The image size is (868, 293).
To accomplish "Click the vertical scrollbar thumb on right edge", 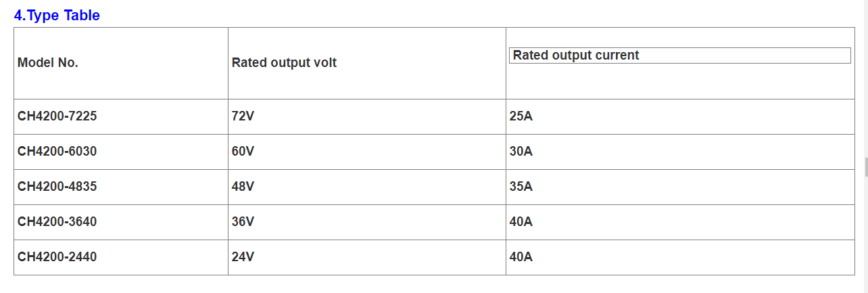I will click(866, 166).
